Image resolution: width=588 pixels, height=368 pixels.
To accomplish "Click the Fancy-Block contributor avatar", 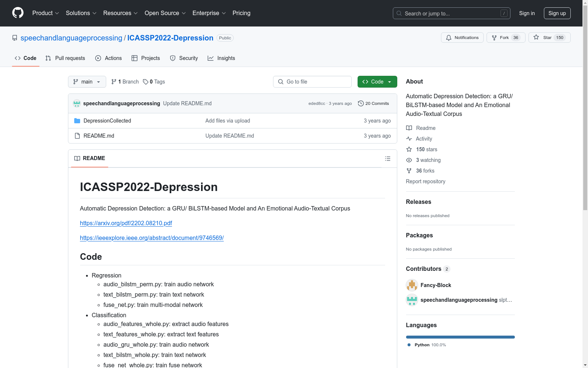I will point(412,285).
